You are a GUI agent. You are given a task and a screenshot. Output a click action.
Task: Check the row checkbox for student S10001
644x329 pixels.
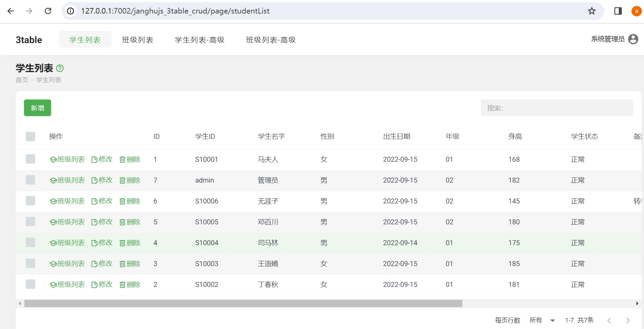(31, 159)
